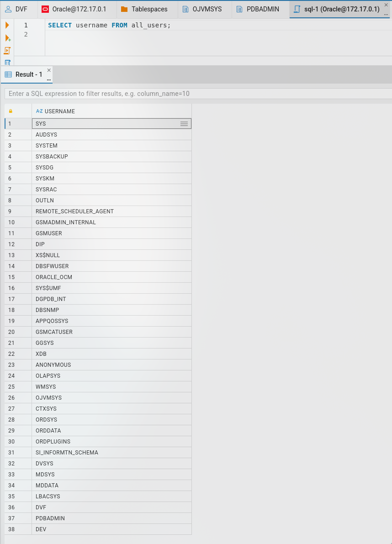Select the XS$NULL cell
Image resolution: width=392 pixels, height=544 pixels.
pyautogui.click(x=111, y=255)
